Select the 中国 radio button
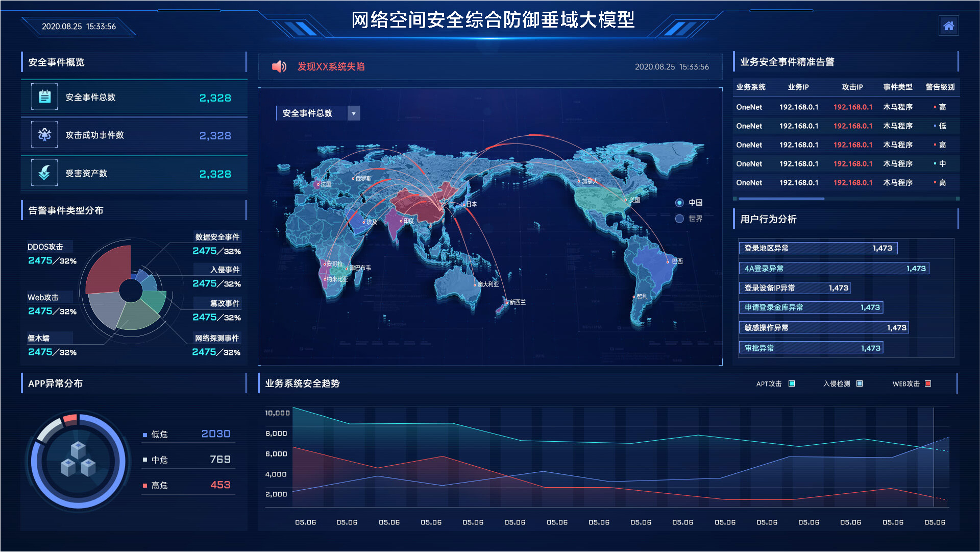Viewport: 980px width, 552px height. [679, 203]
